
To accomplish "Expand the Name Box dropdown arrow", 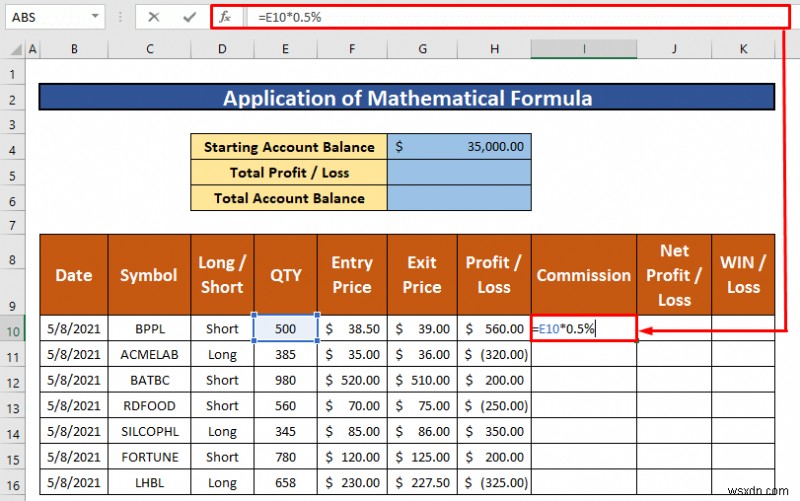I will tap(95, 17).
